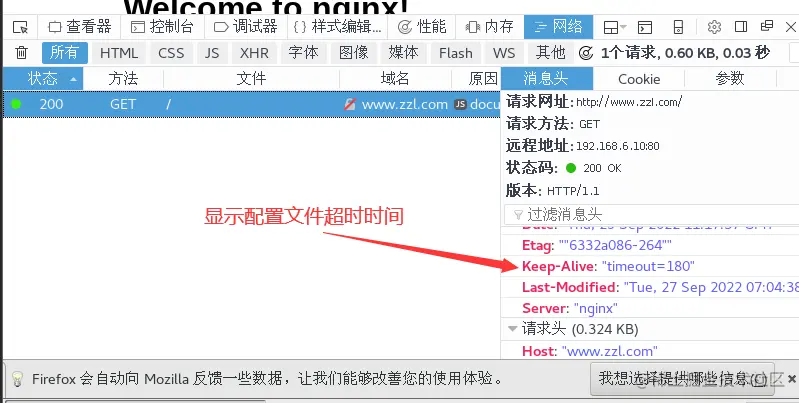Screen dimensions: 799x403
Task: Click the frame selector icon
Action: click(645, 27)
